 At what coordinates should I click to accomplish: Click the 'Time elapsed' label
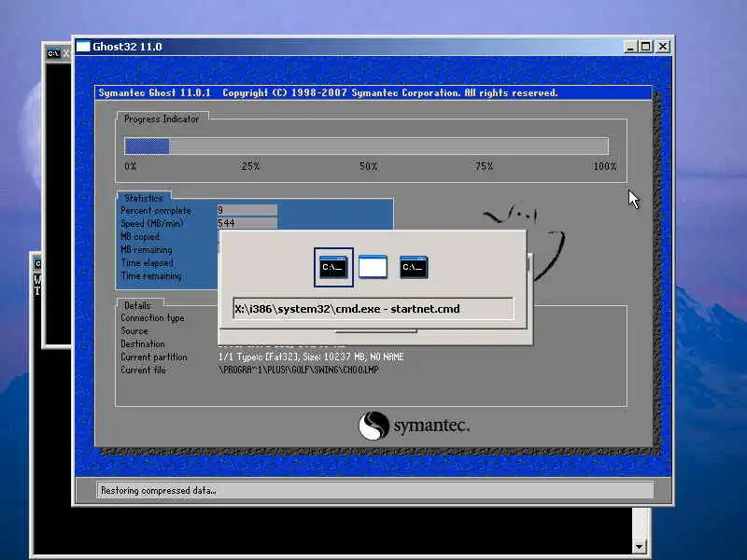147,263
